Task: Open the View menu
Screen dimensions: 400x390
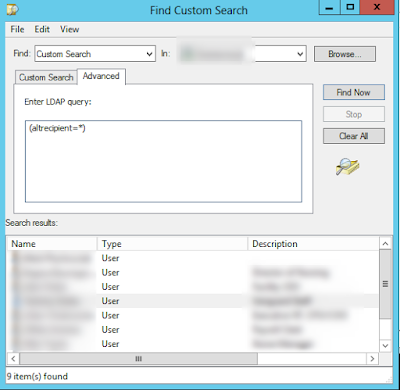Action: coord(69,29)
